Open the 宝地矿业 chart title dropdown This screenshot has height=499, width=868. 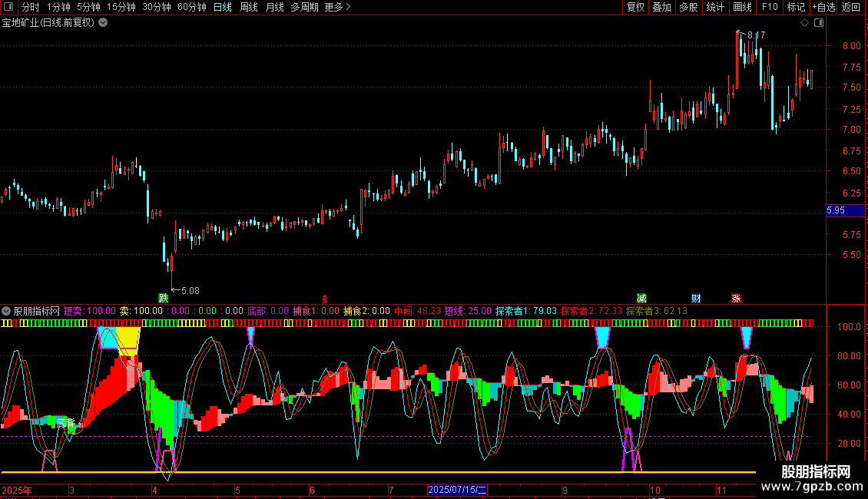[x=104, y=23]
